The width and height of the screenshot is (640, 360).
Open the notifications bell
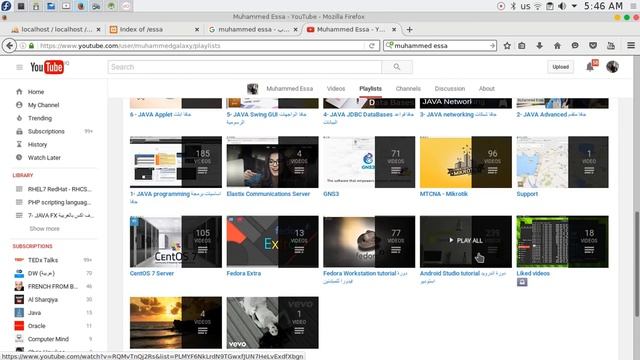tap(590, 67)
